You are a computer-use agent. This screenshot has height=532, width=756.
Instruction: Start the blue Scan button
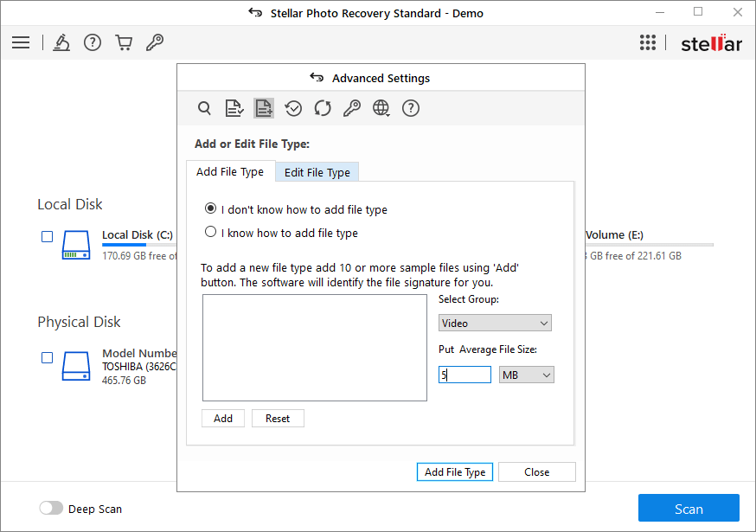689,508
